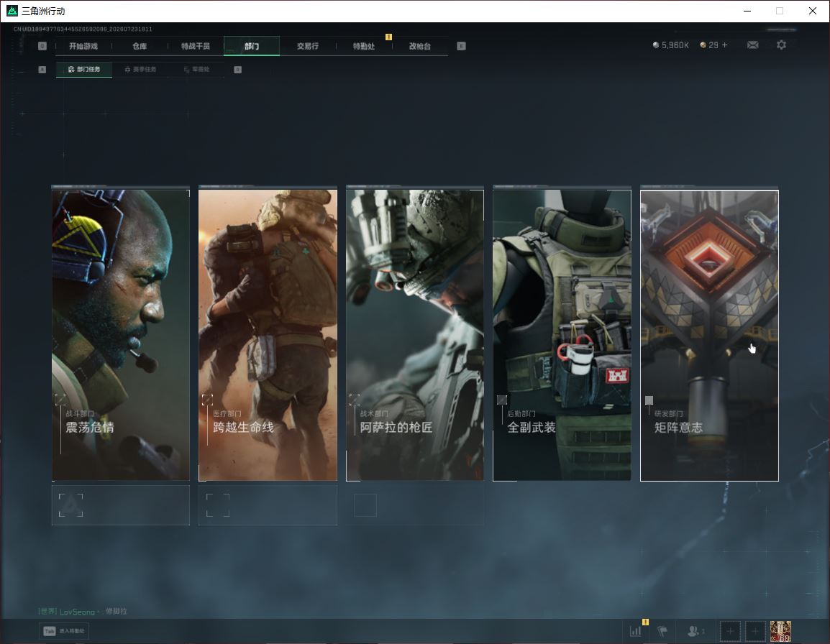
Task: Click the gold coin 29 balance
Action: (x=708, y=45)
